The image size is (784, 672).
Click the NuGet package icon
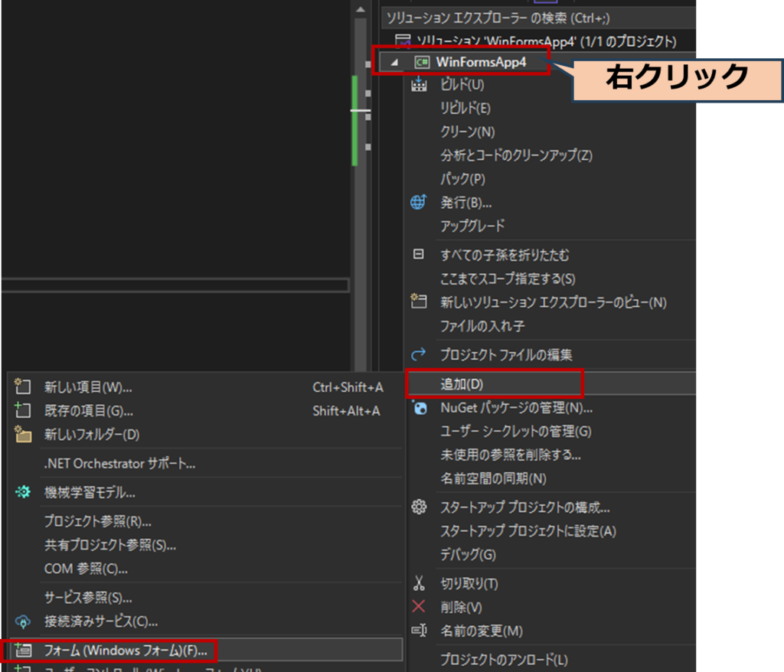click(x=420, y=407)
